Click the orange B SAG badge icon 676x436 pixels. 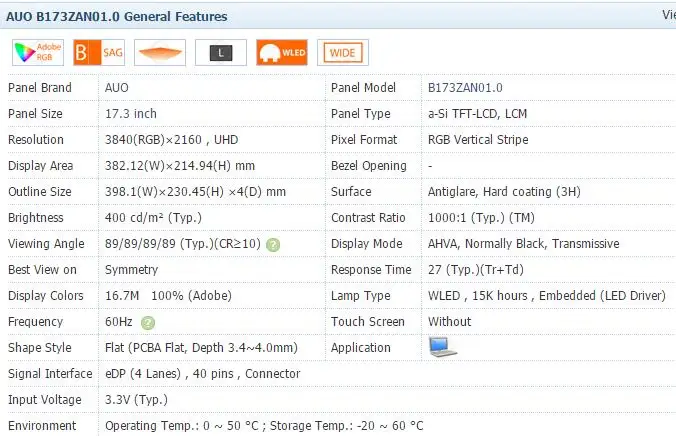[x=99, y=53]
